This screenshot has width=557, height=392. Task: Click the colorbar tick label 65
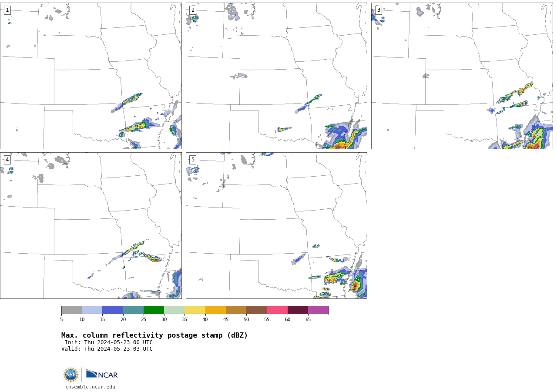coord(308,320)
